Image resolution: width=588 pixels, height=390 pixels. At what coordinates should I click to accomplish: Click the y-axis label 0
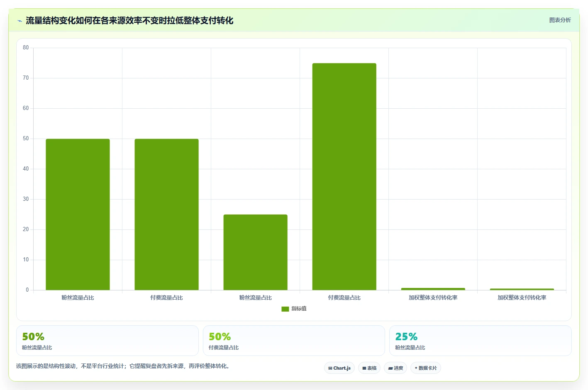pyautogui.click(x=27, y=290)
